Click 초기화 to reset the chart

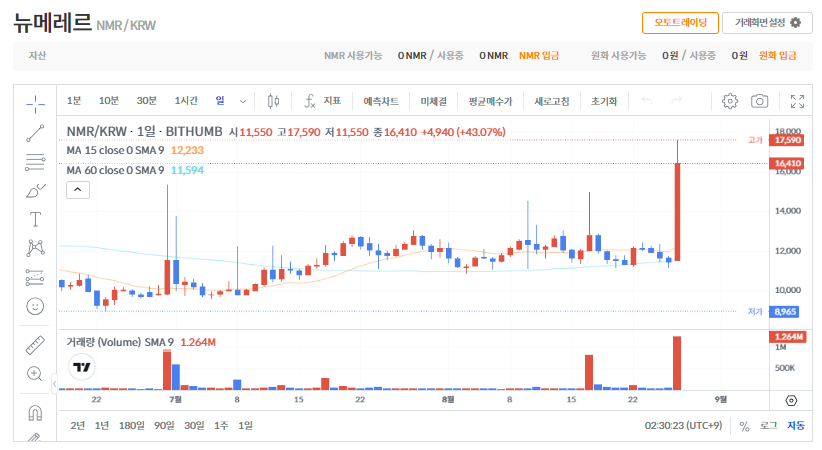click(x=604, y=101)
